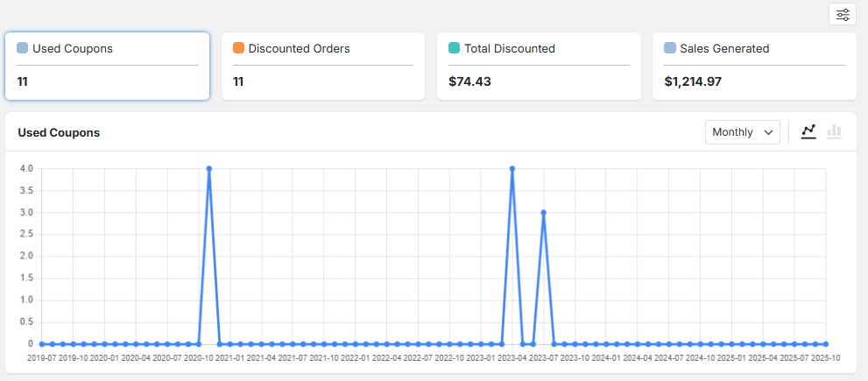This screenshot has width=868, height=381.
Task: Click the $1,214.97 sales value
Action: (x=695, y=81)
